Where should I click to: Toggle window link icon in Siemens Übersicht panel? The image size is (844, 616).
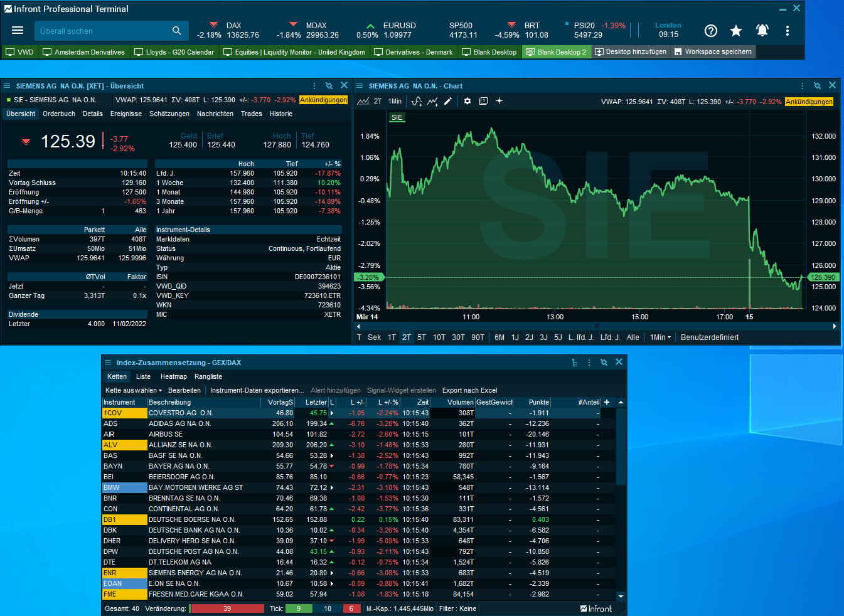pos(329,86)
